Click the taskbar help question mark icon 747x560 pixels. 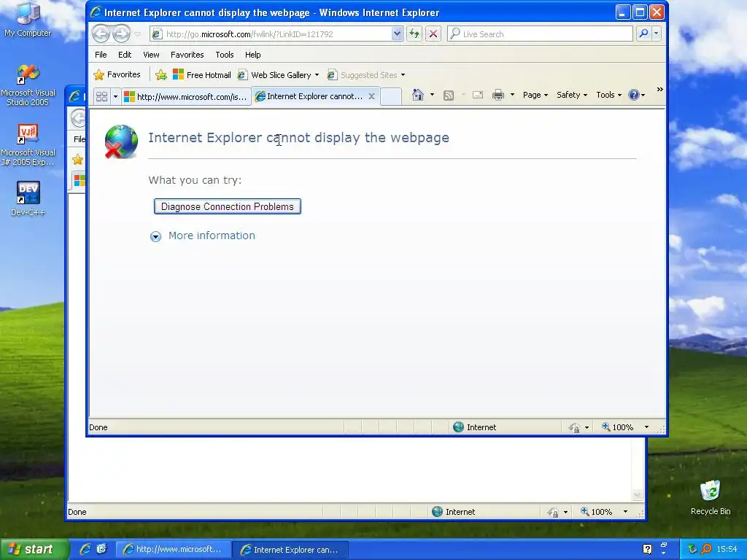coord(648,549)
